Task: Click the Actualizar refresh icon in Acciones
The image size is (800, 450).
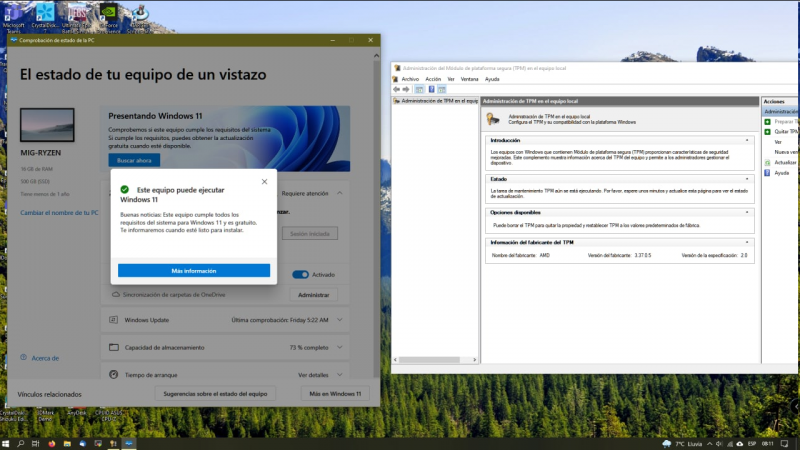Action: [767, 162]
